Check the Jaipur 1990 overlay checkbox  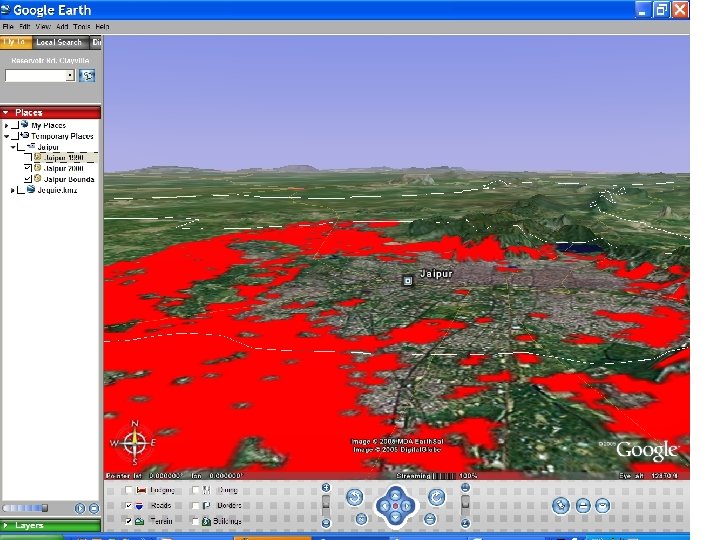pos(28,158)
